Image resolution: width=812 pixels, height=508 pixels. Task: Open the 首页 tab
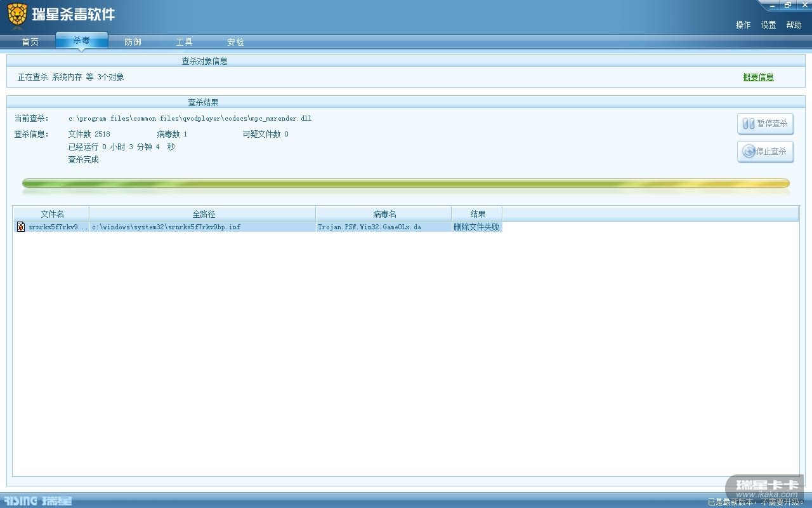point(30,42)
